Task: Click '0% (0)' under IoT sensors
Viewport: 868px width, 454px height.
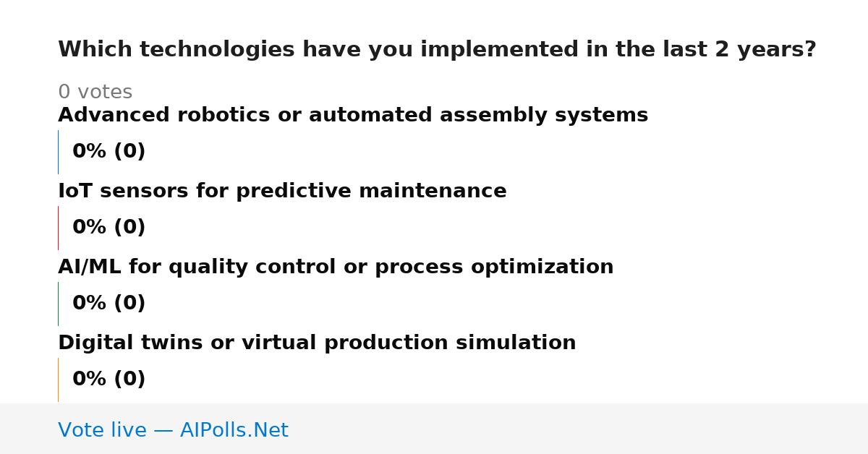Action: 109,228
